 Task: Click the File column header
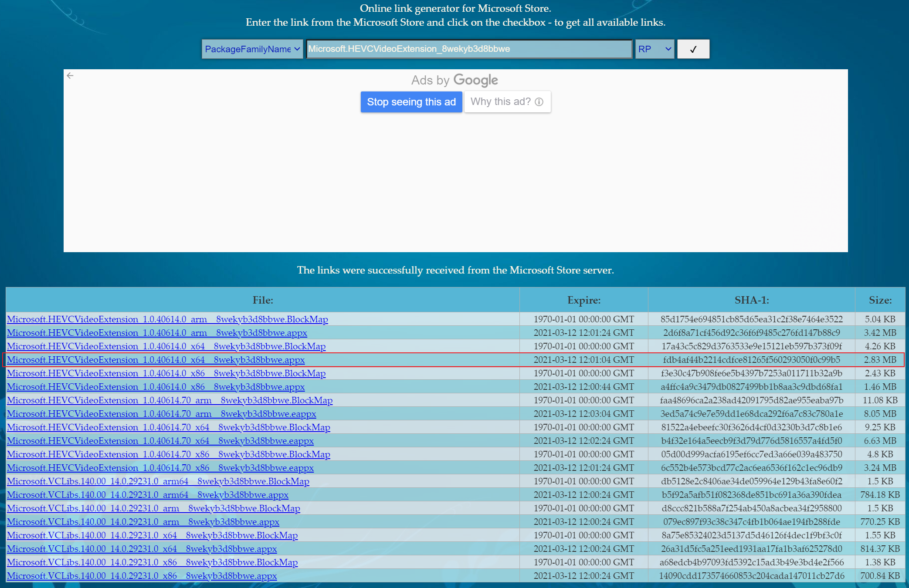[263, 300]
